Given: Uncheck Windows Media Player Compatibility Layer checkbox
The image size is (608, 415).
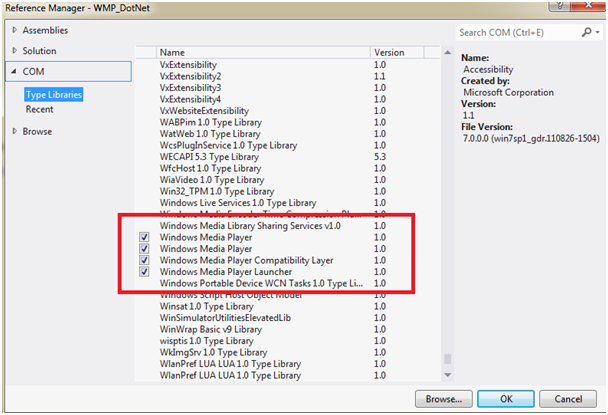Looking at the screenshot, I should tap(146, 260).
